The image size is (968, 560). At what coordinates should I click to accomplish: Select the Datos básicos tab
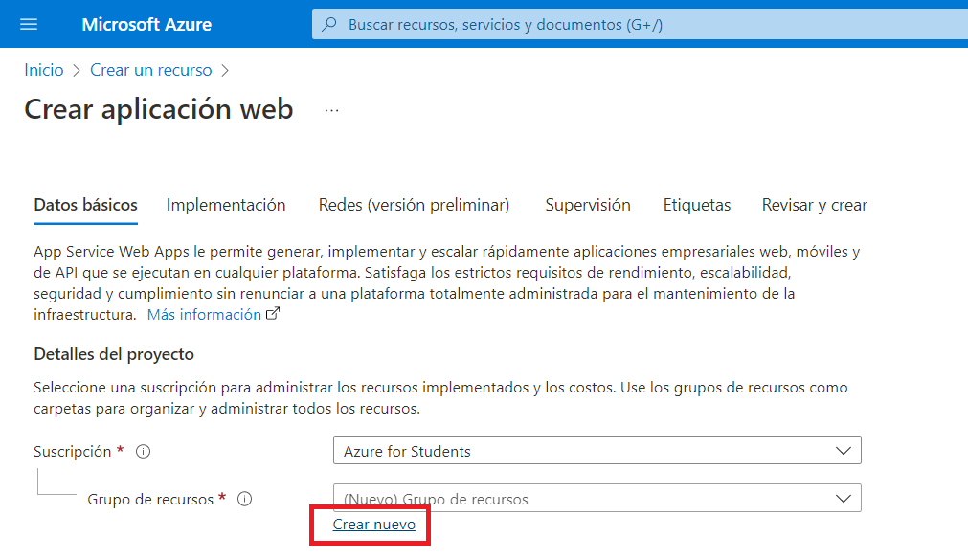[x=86, y=205]
